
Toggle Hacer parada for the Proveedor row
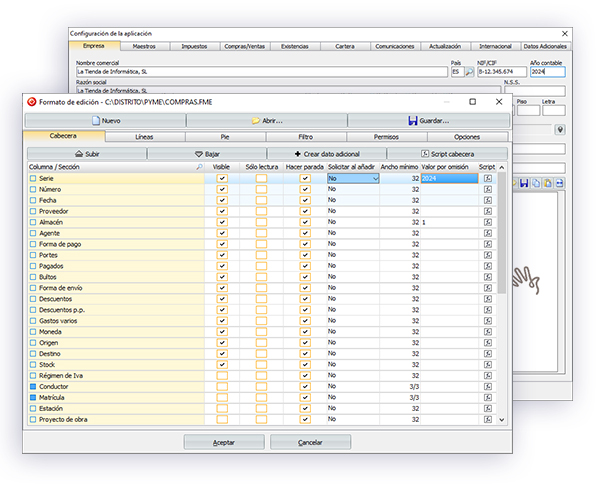point(304,211)
